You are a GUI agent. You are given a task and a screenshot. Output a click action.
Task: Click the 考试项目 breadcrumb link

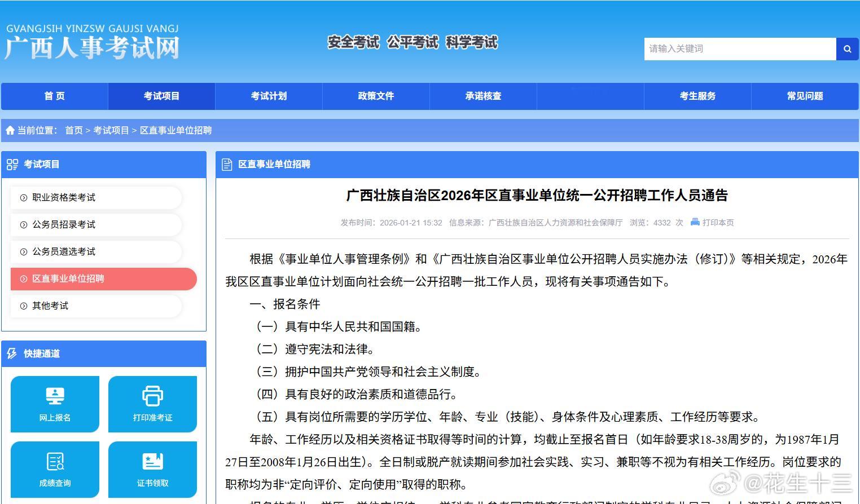(x=111, y=130)
